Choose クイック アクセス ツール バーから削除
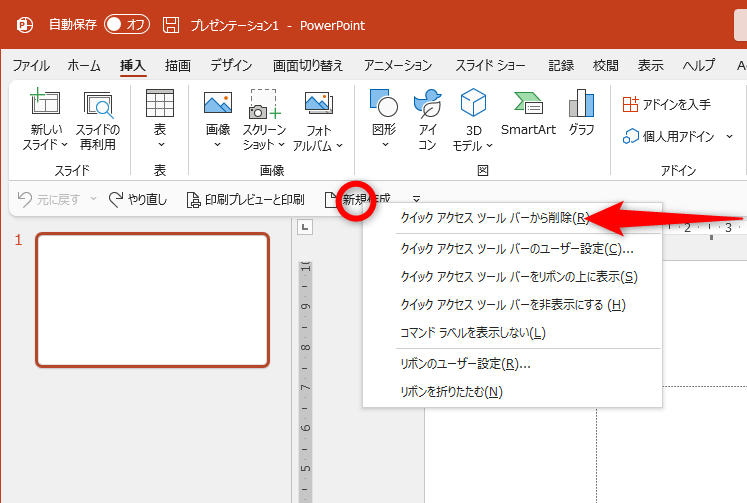This screenshot has width=747, height=503. tap(495, 218)
